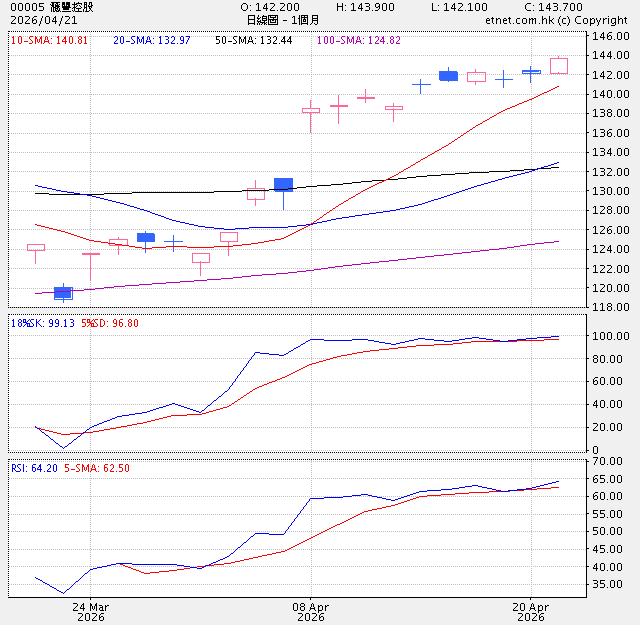640x625 pixels.
Task: Click the etnet.com.hk copyright text
Action: pyautogui.click(x=555, y=20)
